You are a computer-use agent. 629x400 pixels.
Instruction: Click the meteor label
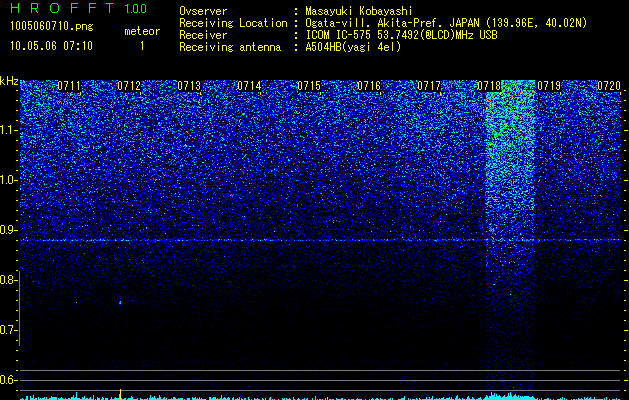pyautogui.click(x=142, y=31)
